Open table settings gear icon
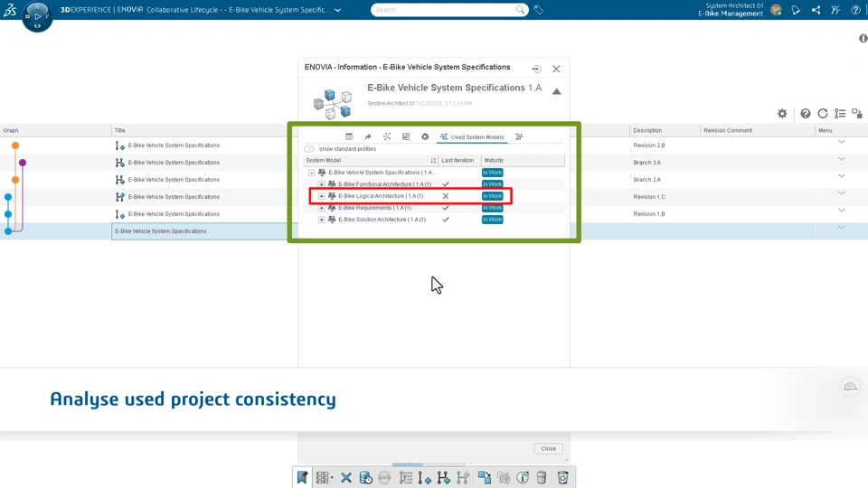868x488 pixels. (x=782, y=114)
